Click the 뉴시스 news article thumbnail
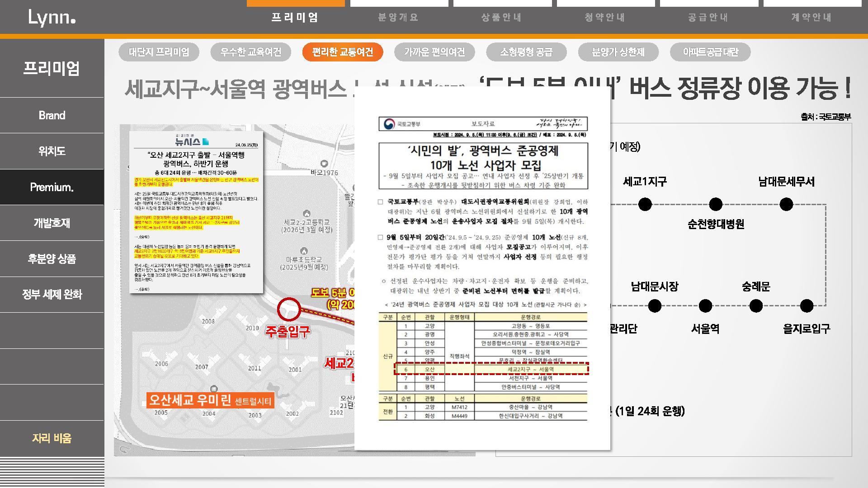 click(x=196, y=212)
